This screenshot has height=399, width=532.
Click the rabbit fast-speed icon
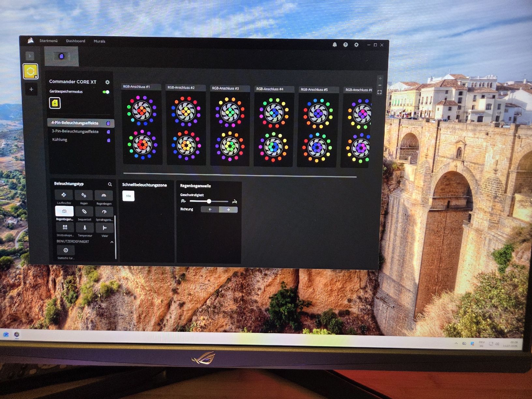click(234, 202)
